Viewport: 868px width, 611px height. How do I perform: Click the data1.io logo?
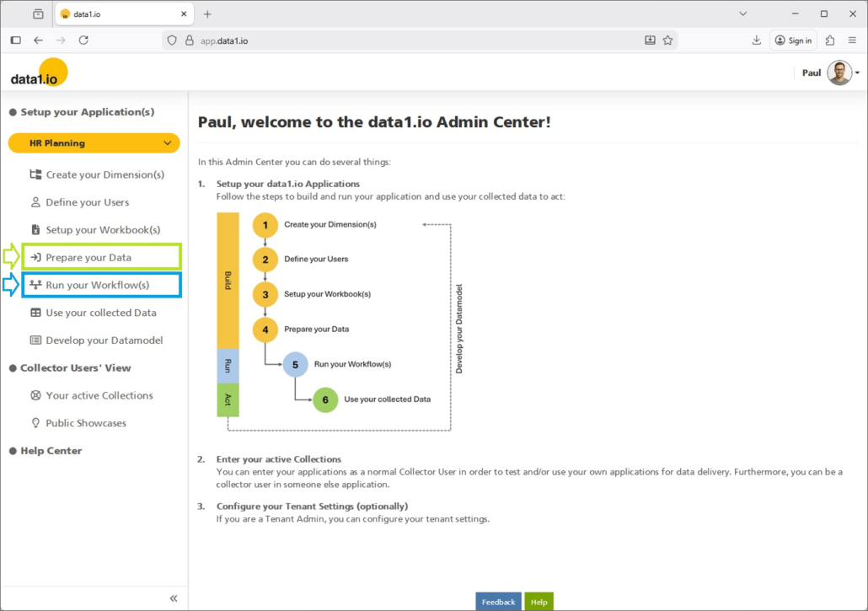39,74
